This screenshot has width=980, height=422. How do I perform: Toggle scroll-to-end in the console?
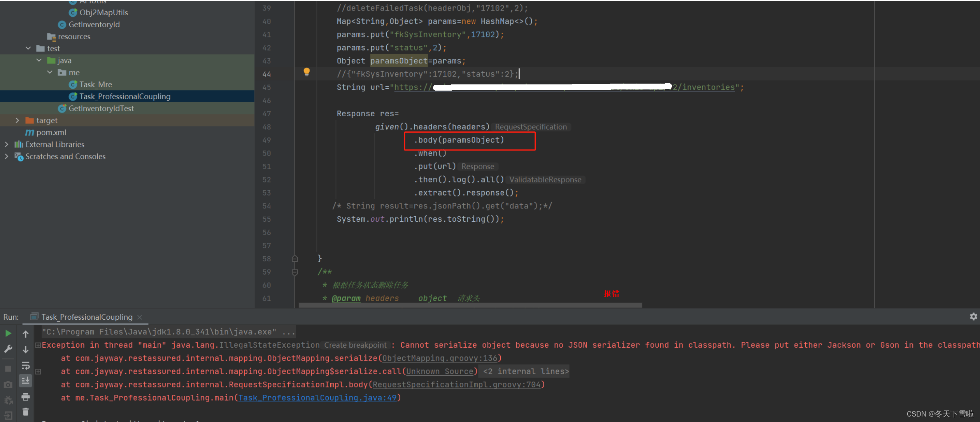(25, 380)
